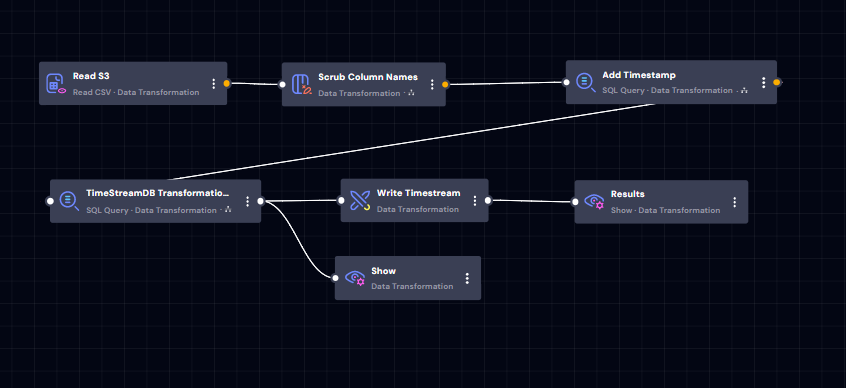Screen dimensions: 846x388
Task: Click 'Show · Data Transformation' subtitle on Results
Action: 665,210
